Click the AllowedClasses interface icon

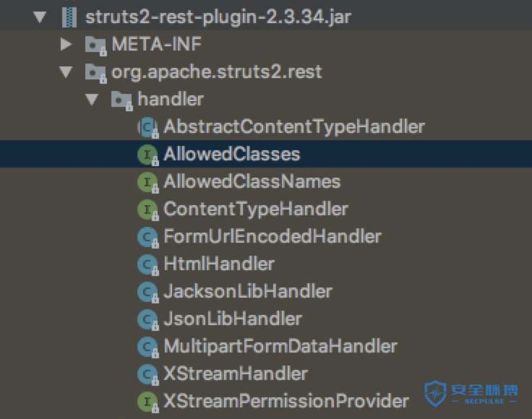click(x=147, y=154)
